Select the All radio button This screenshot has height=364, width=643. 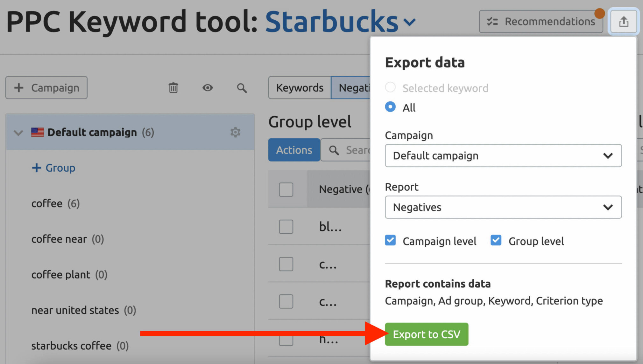(x=390, y=107)
